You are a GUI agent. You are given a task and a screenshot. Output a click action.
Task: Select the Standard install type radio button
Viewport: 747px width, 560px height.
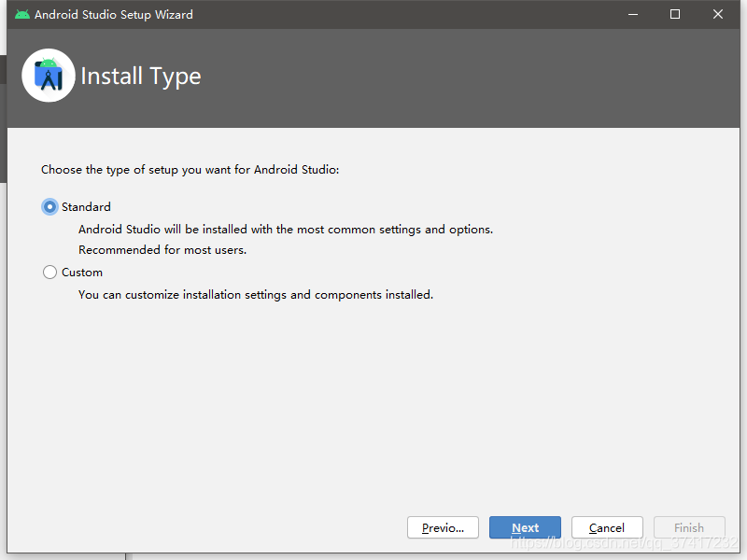[49, 206]
